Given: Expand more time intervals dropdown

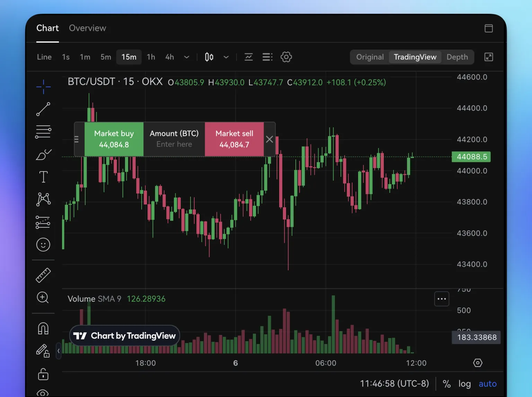Looking at the screenshot, I should click(x=187, y=57).
